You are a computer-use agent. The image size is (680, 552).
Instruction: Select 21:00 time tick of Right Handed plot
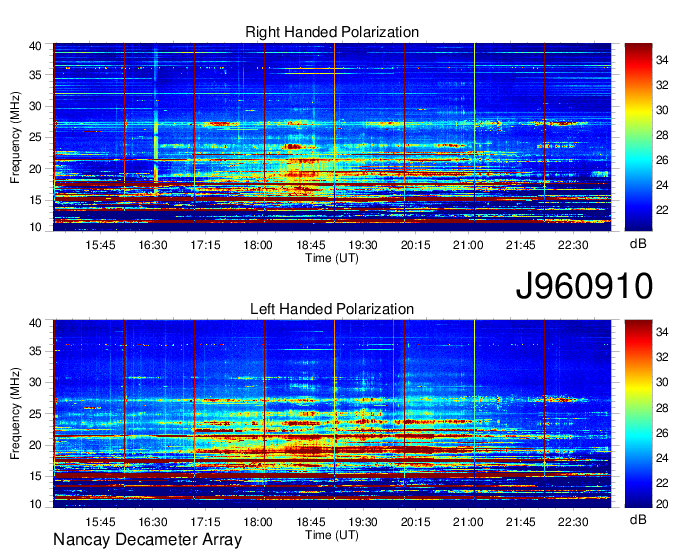(468, 245)
